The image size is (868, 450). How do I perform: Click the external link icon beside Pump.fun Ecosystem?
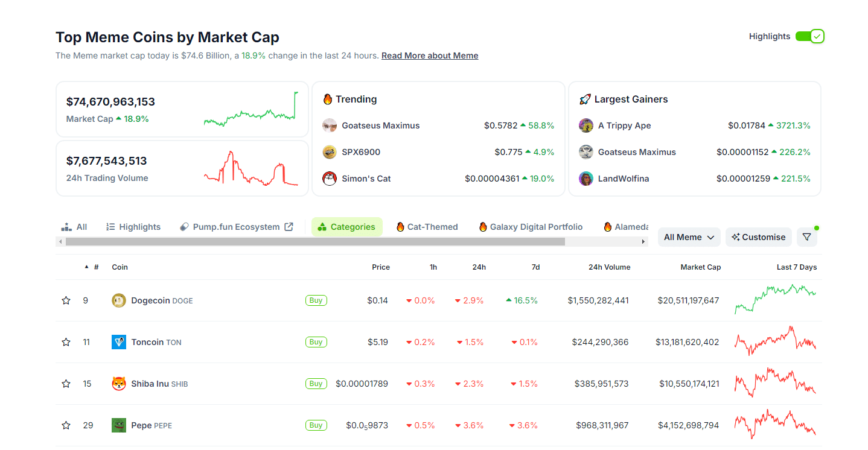(x=289, y=227)
